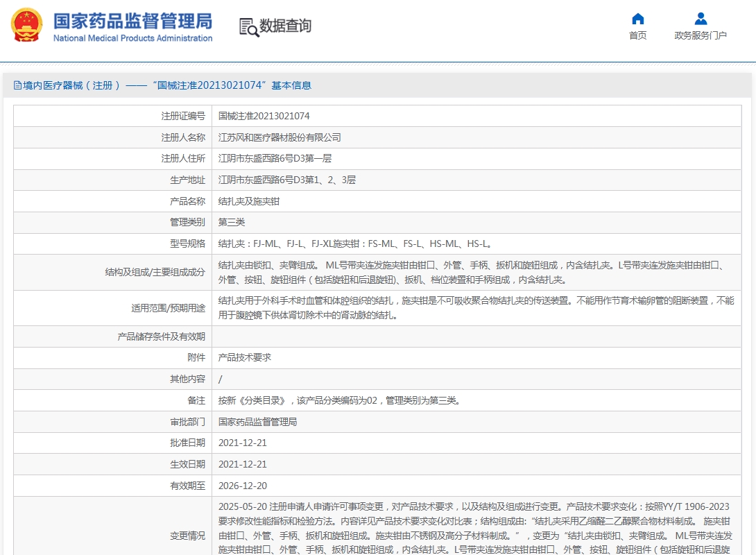Select intended use text starting 结扎夹用于外科手术时
The image size is (756, 555).
pos(476,308)
